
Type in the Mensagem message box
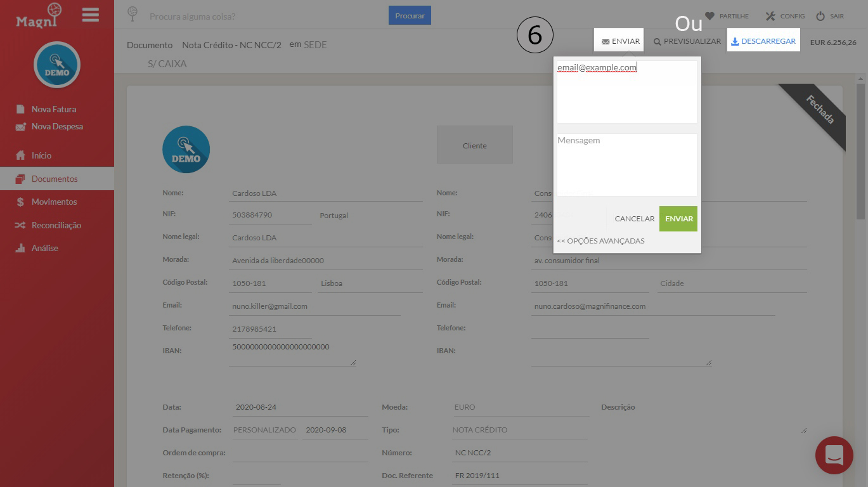coord(625,164)
